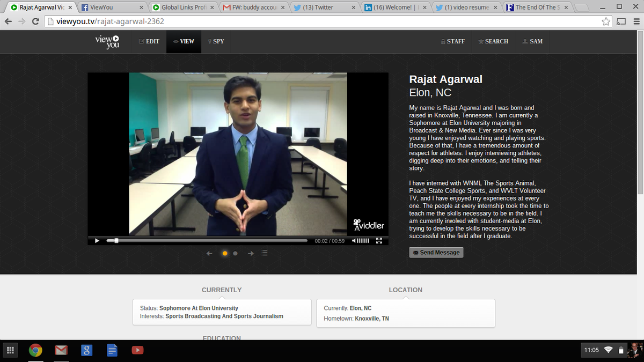Open YouTube from the shelf
Image resolution: width=644 pixels, height=362 pixels.
coord(137,351)
